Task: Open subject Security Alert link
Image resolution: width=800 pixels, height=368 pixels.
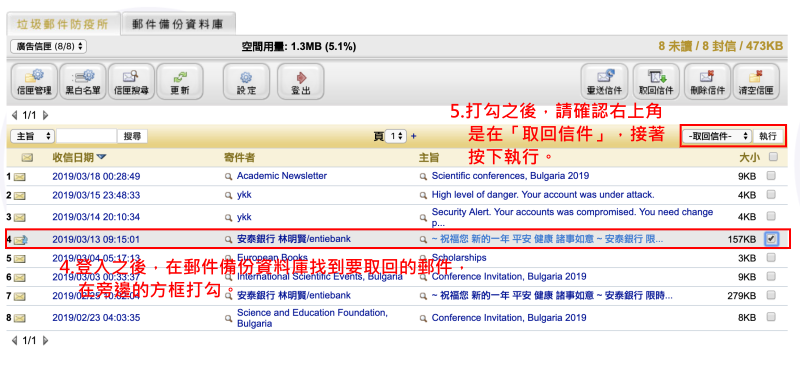Action: point(572,217)
